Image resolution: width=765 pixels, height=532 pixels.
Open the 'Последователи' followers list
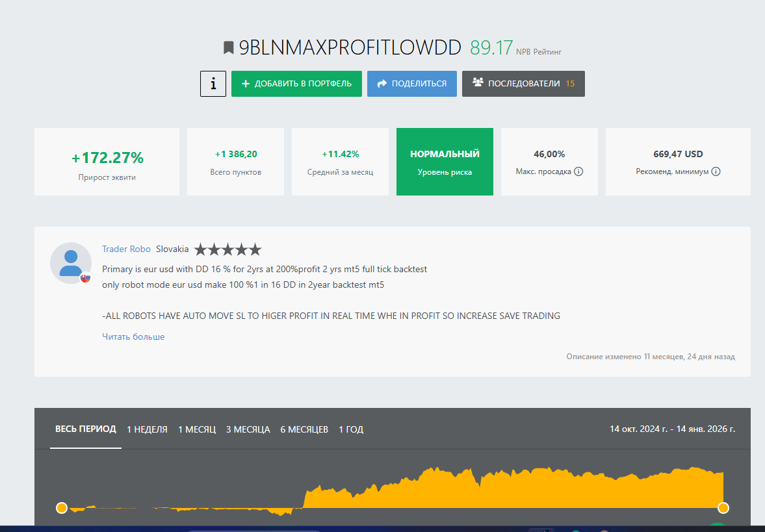[x=523, y=84]
